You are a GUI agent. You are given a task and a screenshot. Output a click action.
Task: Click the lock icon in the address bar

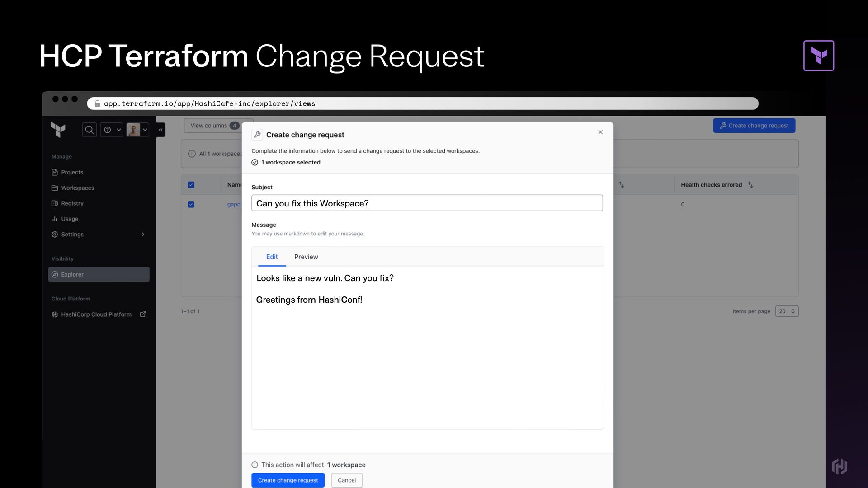point(97,103)
